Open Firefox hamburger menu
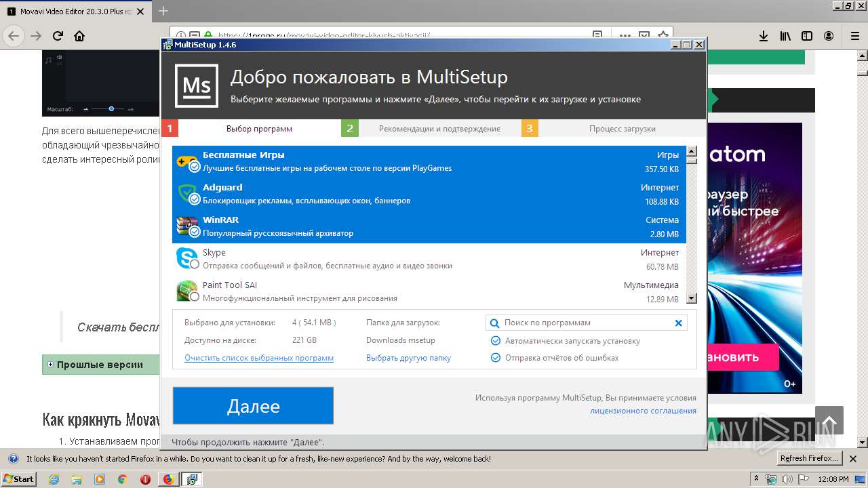 [855, 36]
